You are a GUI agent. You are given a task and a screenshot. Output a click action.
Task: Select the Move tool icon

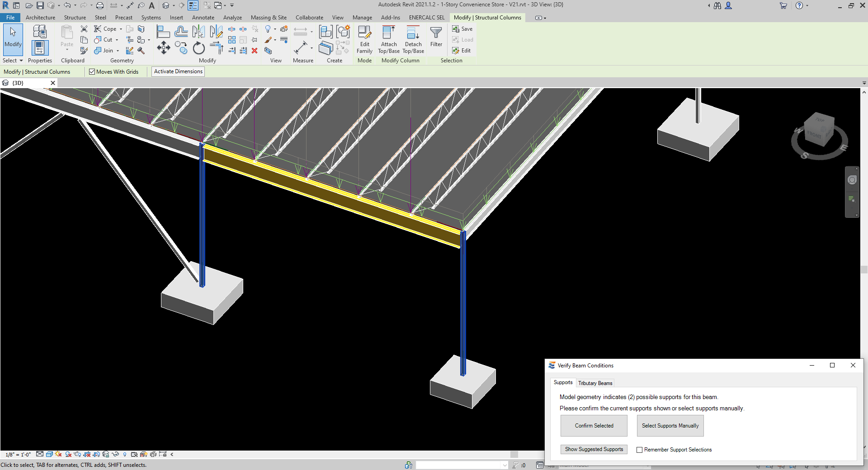(x=163, y=48)
